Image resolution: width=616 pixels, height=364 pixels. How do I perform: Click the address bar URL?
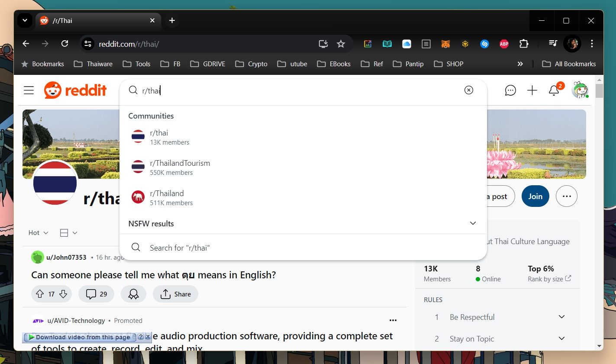(x=129, y=44)
